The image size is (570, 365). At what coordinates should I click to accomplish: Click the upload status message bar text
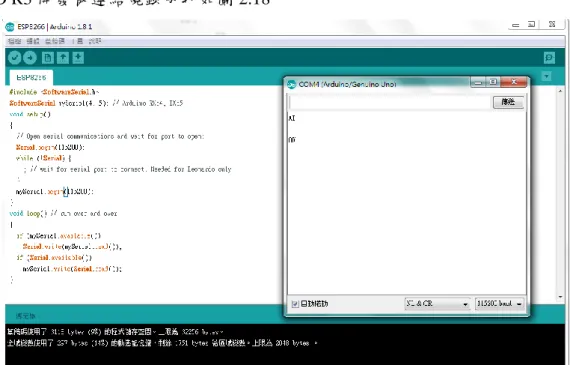(25, 316)
